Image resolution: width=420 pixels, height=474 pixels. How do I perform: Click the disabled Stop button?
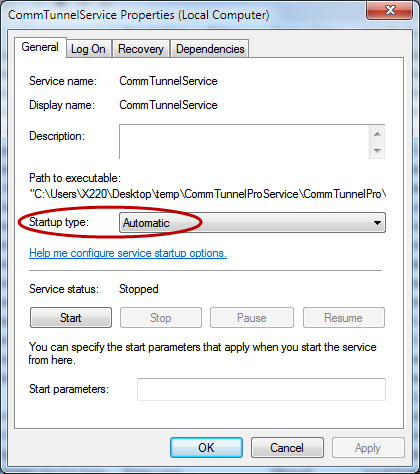tap(161, 318)
